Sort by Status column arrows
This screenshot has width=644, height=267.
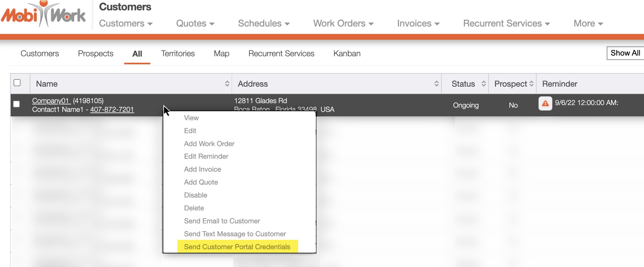pos(483,84)
